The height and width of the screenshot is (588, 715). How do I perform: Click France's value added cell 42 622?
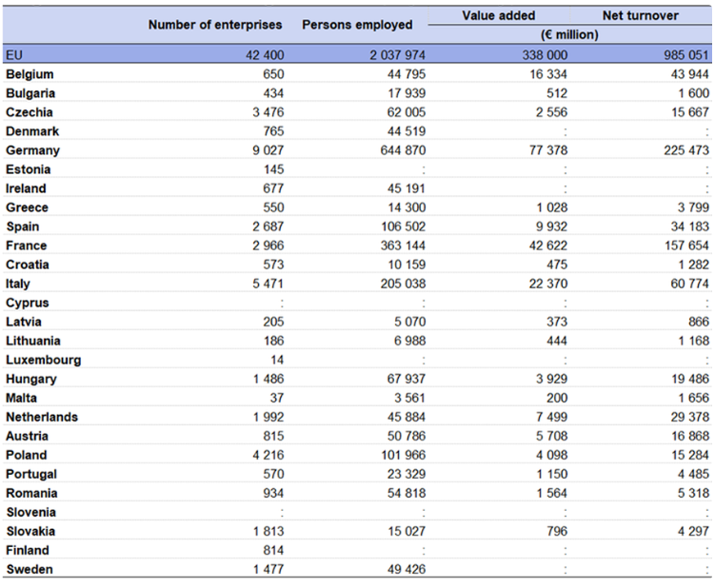click(x=546, y=245)
